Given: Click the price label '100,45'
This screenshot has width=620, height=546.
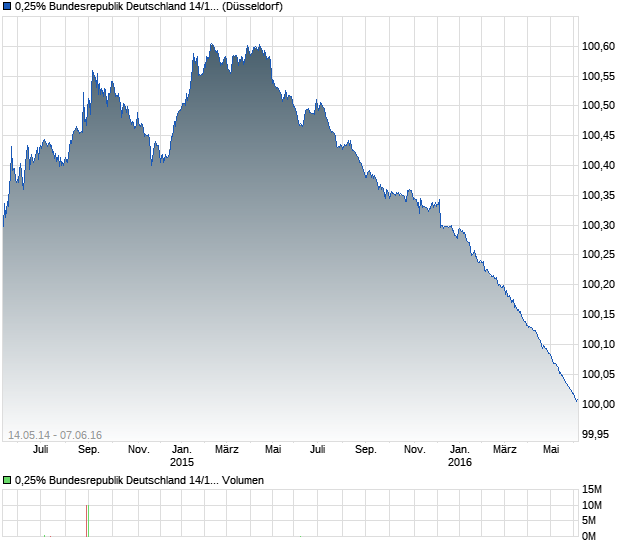Looking at the screenshot, I should 598,135.
